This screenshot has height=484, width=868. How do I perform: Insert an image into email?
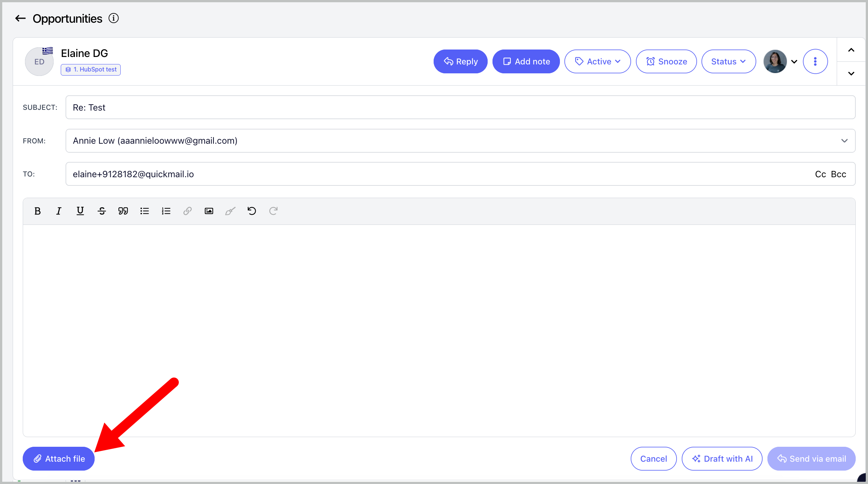[x=209, y=211]
